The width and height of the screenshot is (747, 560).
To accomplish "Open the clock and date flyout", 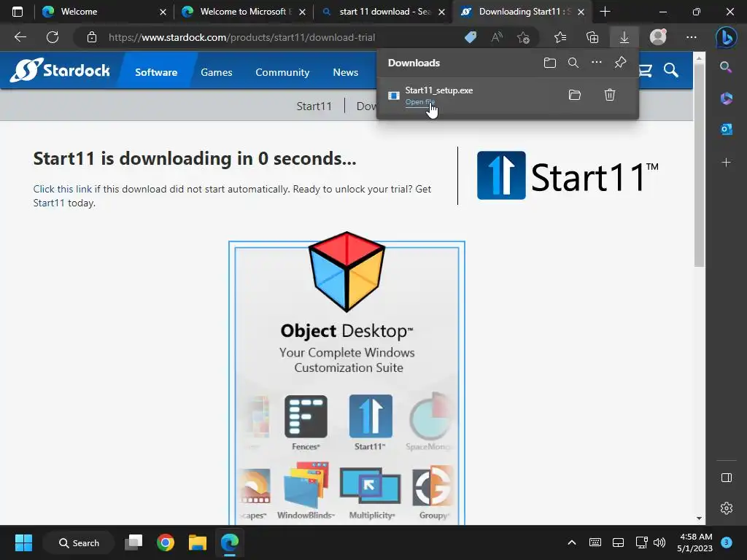I will tap(694, 542).
